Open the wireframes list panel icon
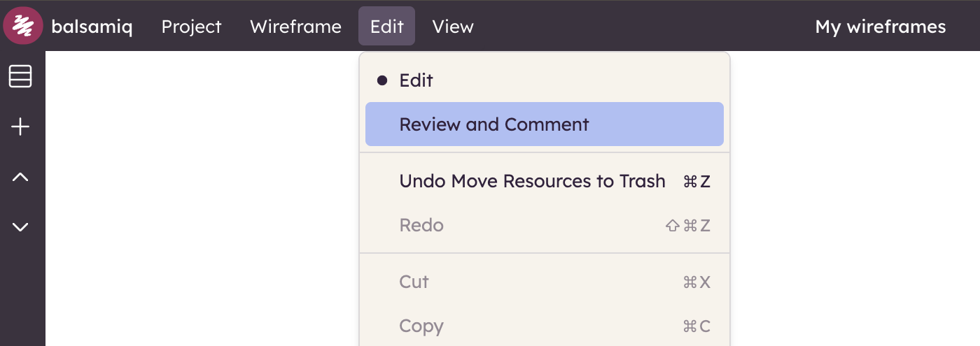This screenshot has height=346, width=980. coord(20,76)
